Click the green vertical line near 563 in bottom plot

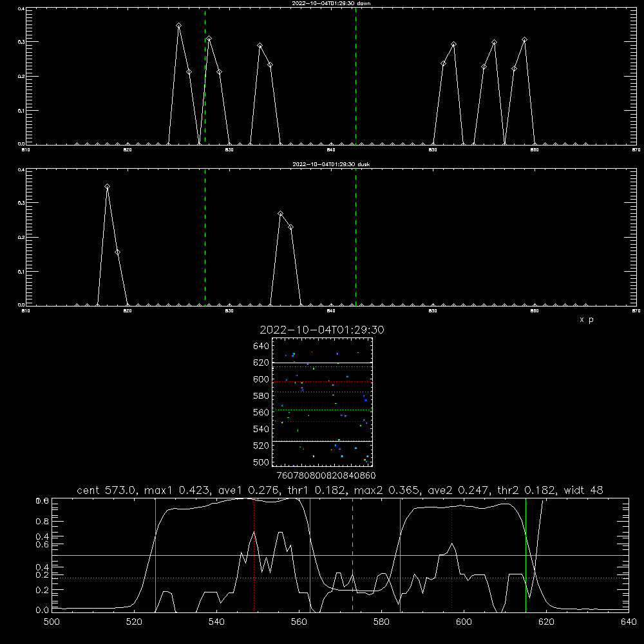pyautogui.click(x=310, y=554)
